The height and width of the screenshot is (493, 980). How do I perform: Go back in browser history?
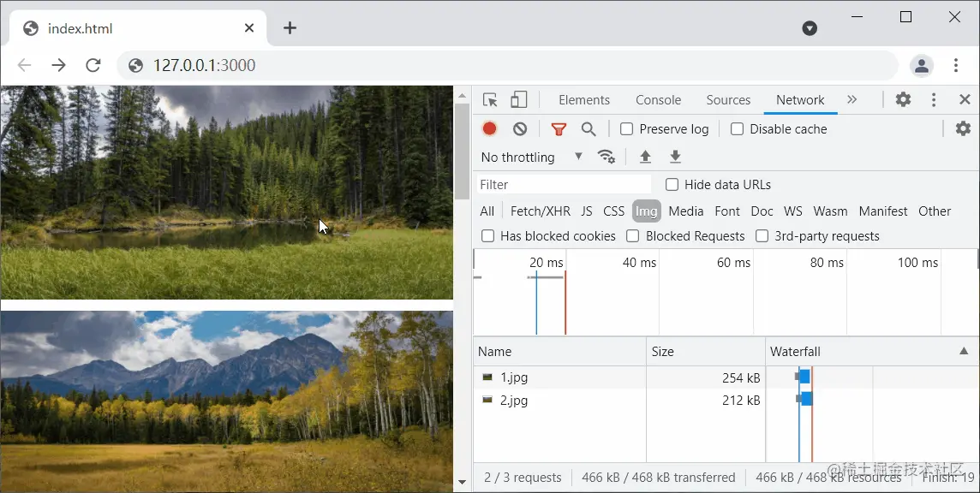click(x=24, y=65)
